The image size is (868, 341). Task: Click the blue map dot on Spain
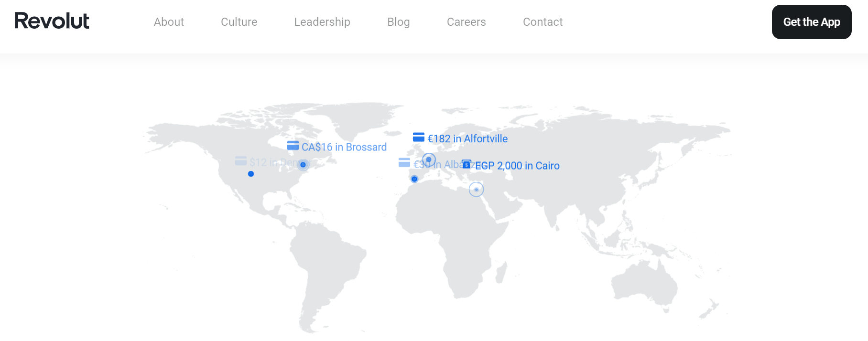point(414,179)
